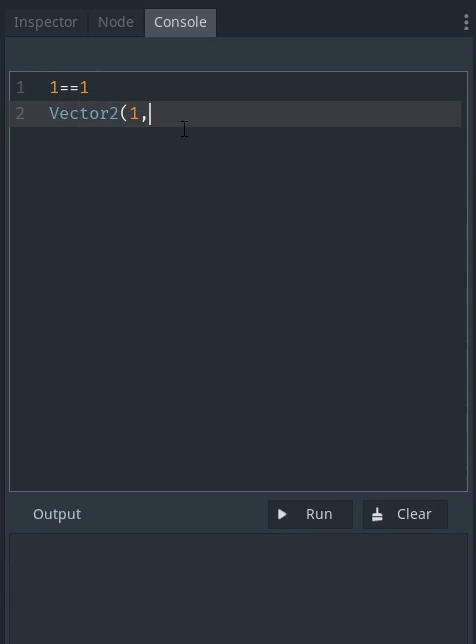476x644 pixels.
Task: Place cursor in the Vector2 keyword
Action: [x=84, y=113]
